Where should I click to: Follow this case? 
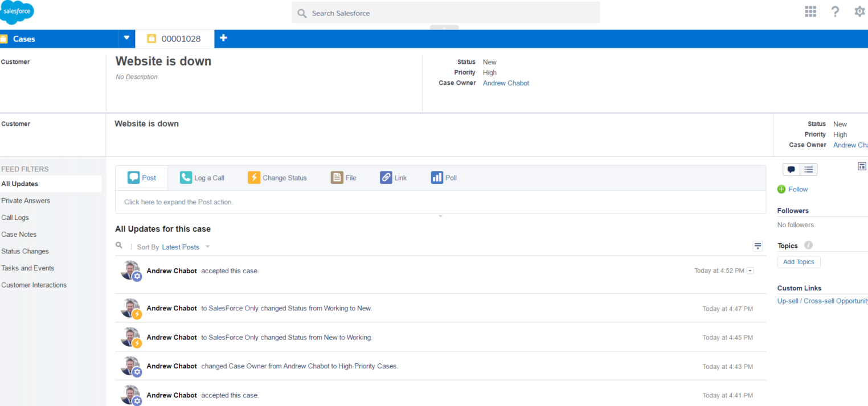(x=793, y=189)
